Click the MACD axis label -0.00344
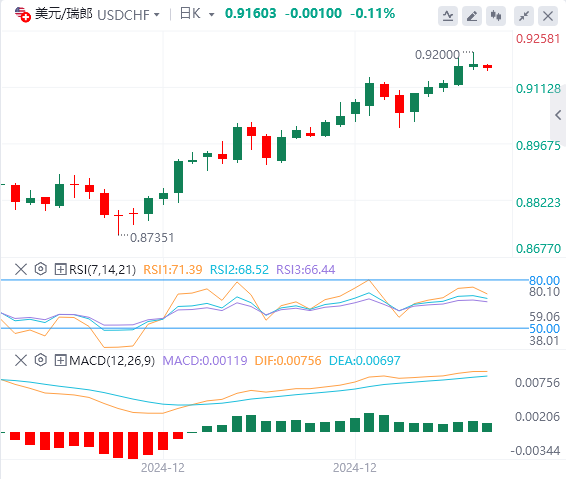Screen dimensions: 566x479 tap(535, 451)
